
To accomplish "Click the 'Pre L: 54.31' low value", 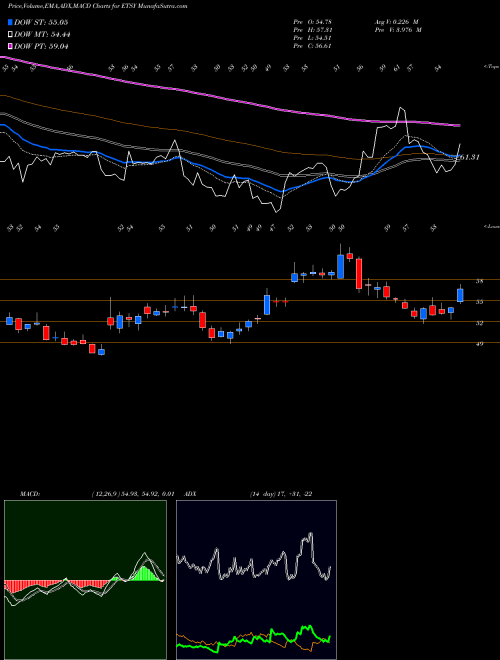I will coord(312,38).
